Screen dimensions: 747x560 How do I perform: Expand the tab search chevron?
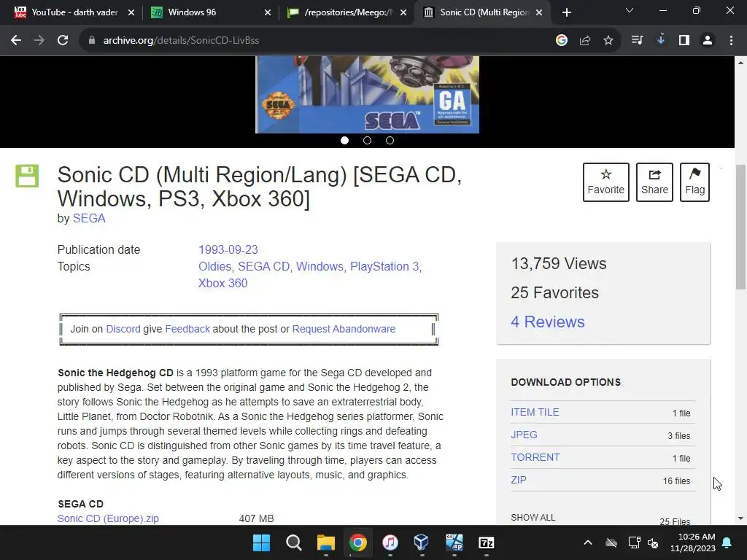pyautogui.click(x=630, y=10)
